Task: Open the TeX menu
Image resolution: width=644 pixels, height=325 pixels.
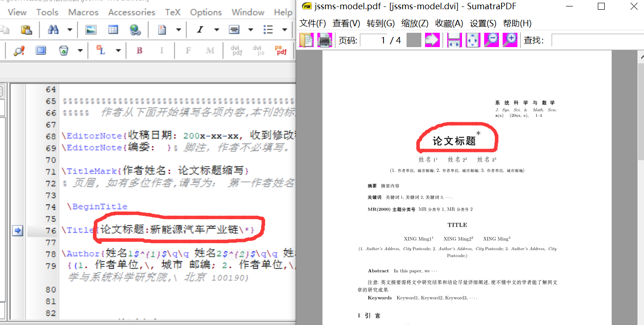Action: 173,12
